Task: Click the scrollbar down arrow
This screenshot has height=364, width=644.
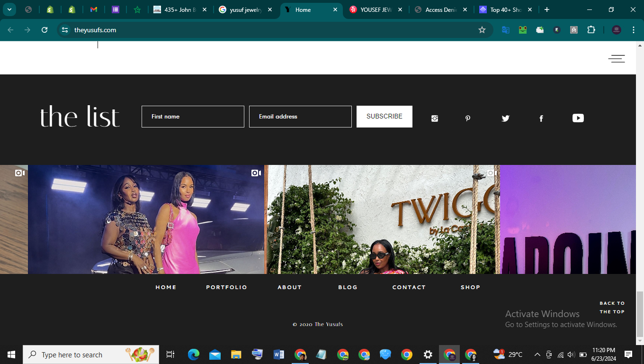Action: [x=640, y=340]
